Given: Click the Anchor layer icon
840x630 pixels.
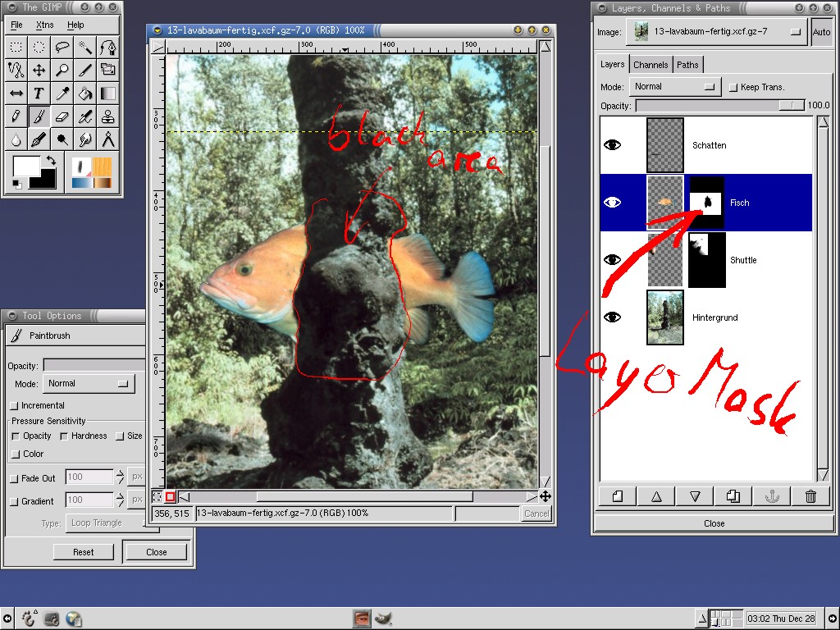Looking at the screenshot, I should (771, 495).
